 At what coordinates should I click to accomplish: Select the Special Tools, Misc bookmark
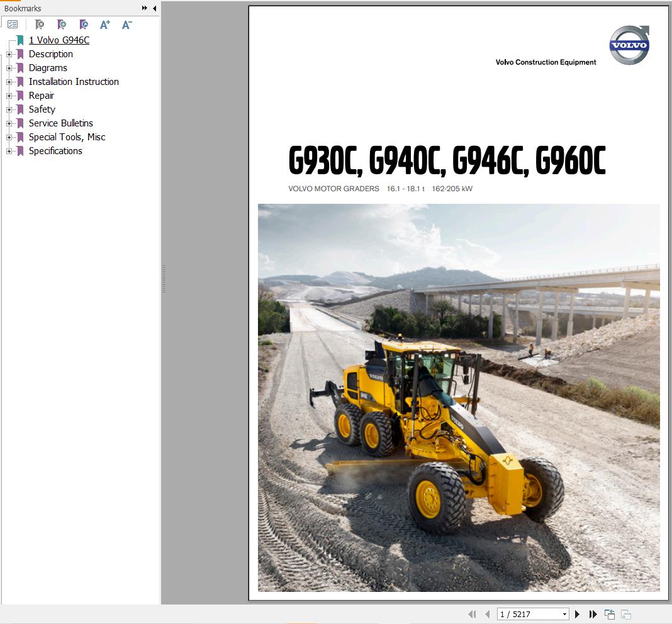(x=67, y=137)
